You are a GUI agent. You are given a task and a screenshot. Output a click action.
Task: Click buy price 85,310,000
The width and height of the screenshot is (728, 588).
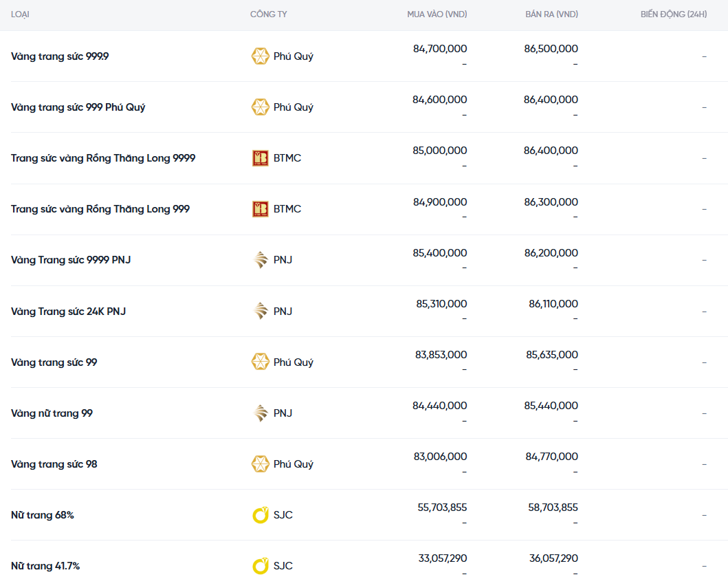tap(441, 304)
